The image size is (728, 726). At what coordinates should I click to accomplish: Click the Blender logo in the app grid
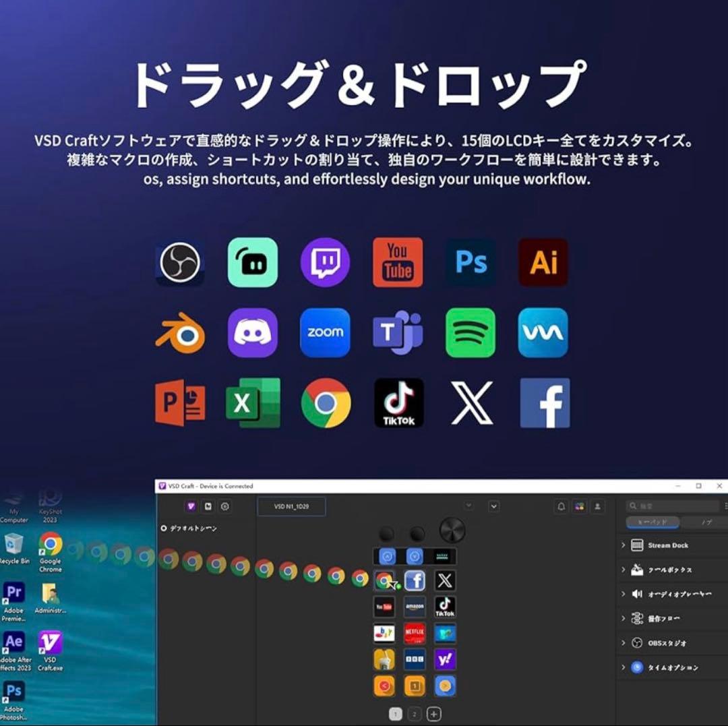tap(180, 333)
